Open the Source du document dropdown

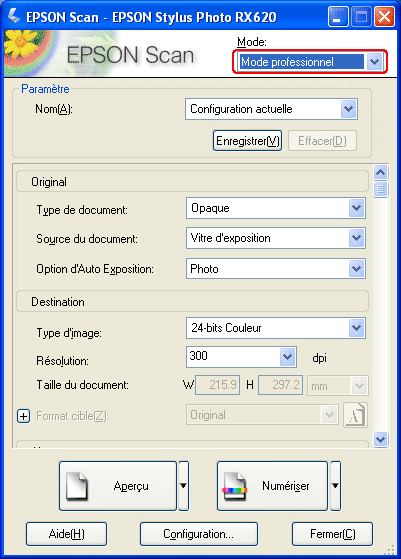coord(276,238)
